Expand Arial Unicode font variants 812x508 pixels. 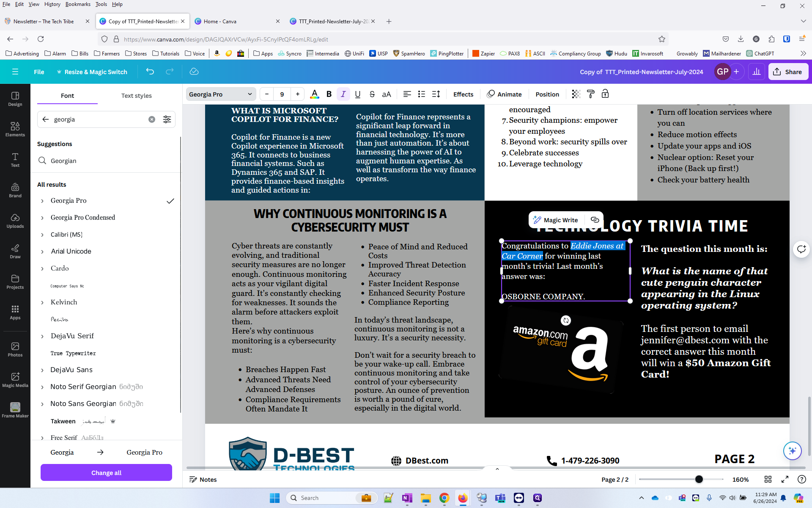[x=42, y=252]
